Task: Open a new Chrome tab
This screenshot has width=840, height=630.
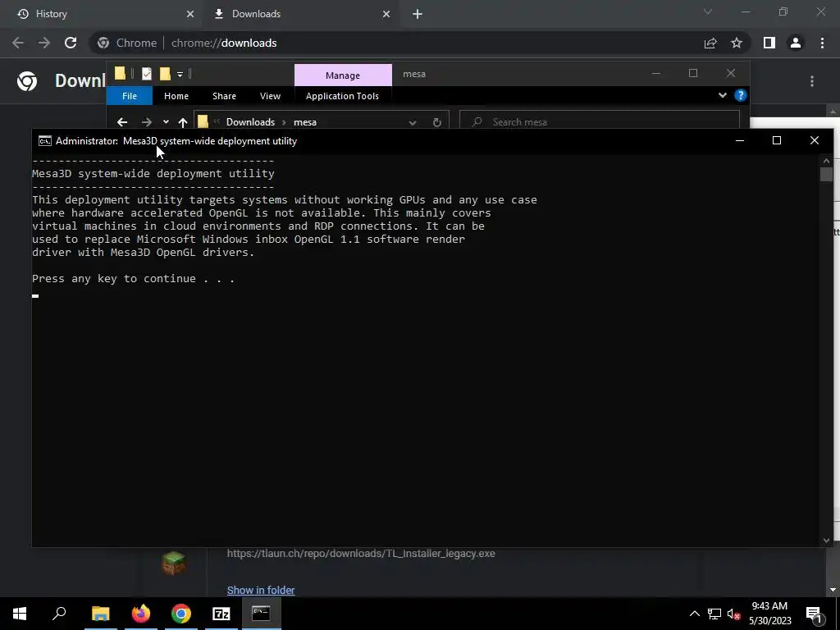Action: (418, 15)
